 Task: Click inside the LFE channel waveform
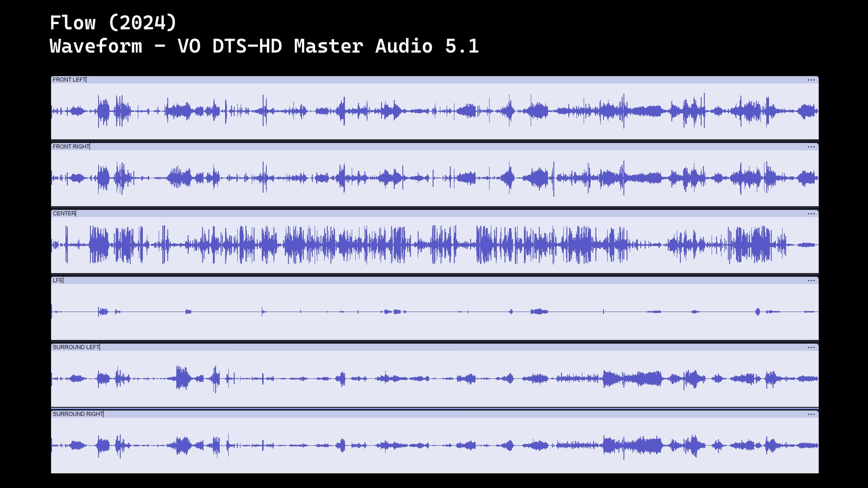[x=434, y=312]
